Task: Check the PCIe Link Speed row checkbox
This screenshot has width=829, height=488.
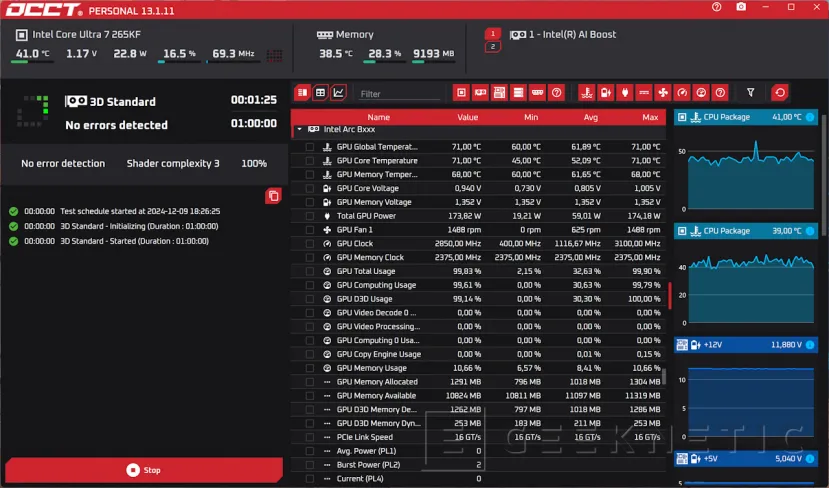Action: pos(310,437)
